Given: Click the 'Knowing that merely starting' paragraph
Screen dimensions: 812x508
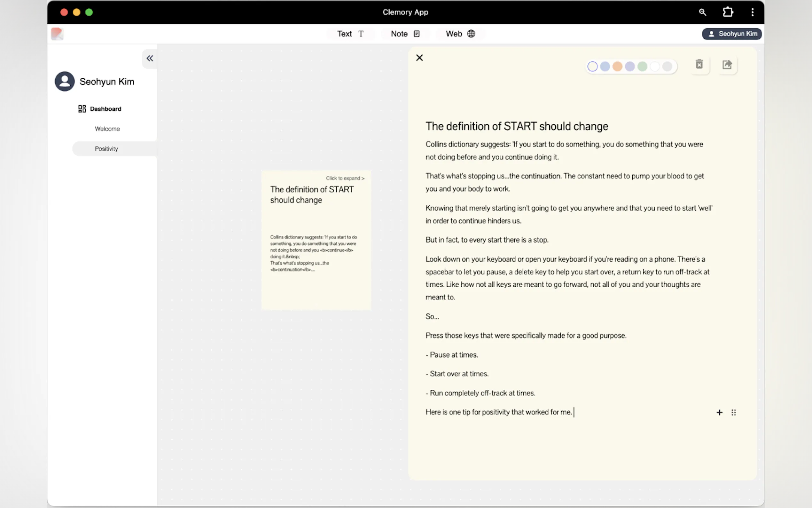Looking at the screenshot, I should pyautogui.click(x=569, y=214).
